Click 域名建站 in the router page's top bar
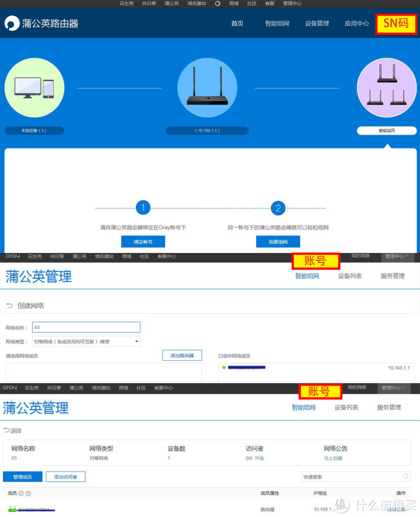420x517 pixels. (197, 4)
